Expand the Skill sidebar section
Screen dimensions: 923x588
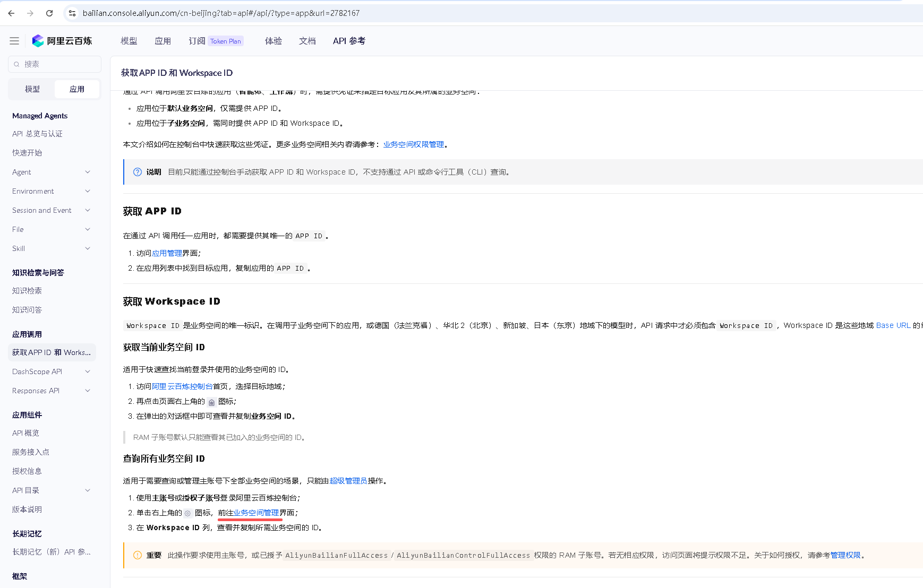point(88,248)
